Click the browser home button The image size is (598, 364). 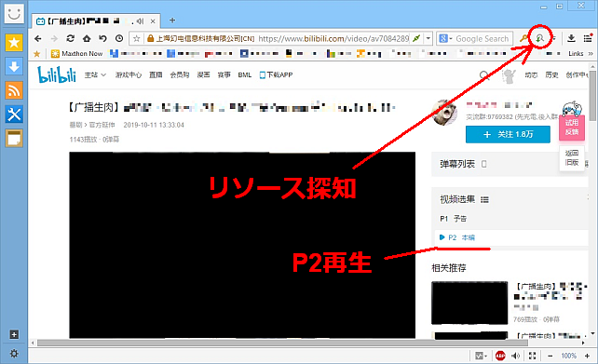[x=87, y=38]
